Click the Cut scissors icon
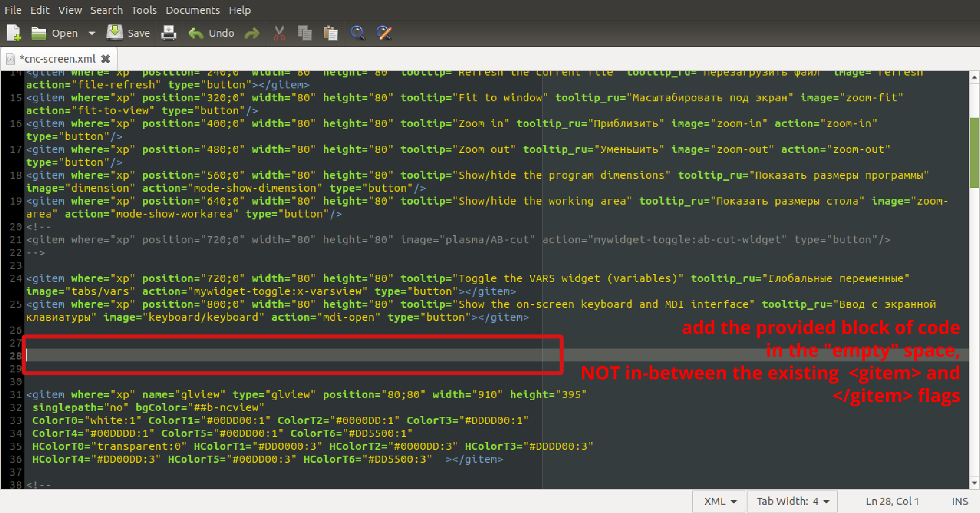Screen dimensions: 980x513 click(279, 33)
